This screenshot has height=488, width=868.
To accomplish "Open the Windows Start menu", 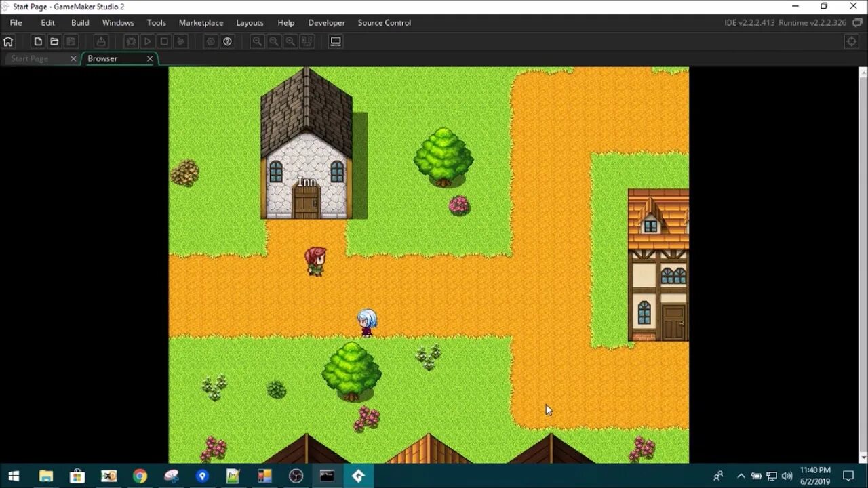I will pyautogui.click(x=14, y=476).
